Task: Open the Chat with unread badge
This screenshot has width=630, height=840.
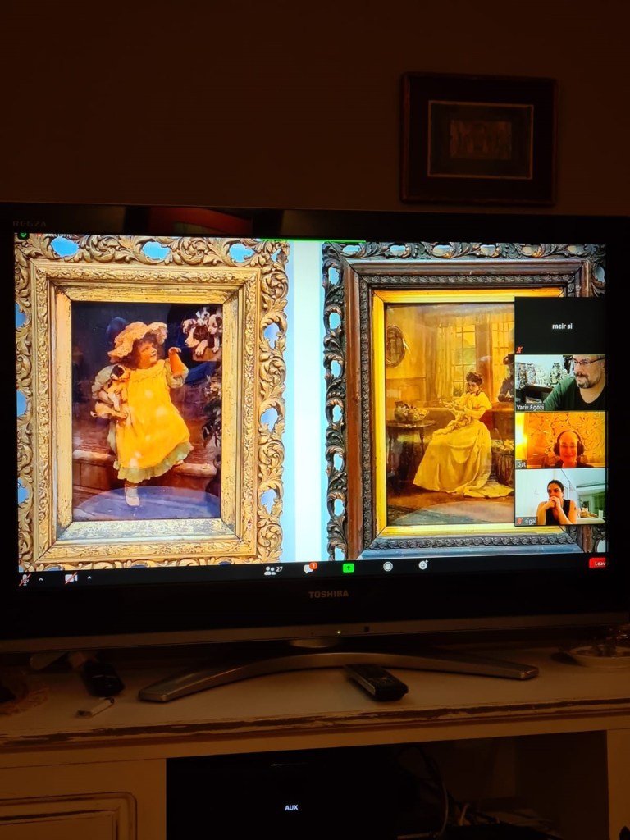Action: coord(310,568)
